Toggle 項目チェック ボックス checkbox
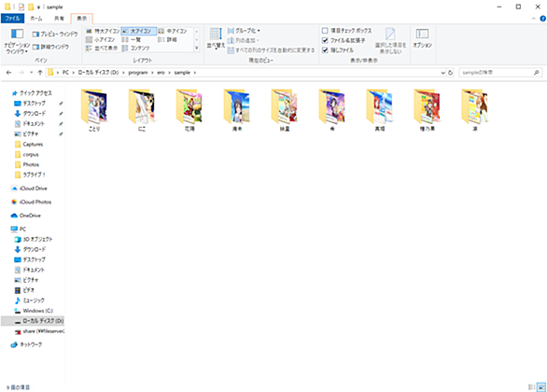The height and width of the screenshot is (392, 547). click(325, 31)
